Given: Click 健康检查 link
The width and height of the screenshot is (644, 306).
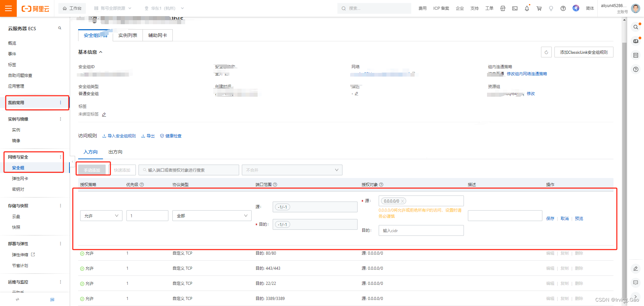Looking at the screenshot, I should point(171,136).
